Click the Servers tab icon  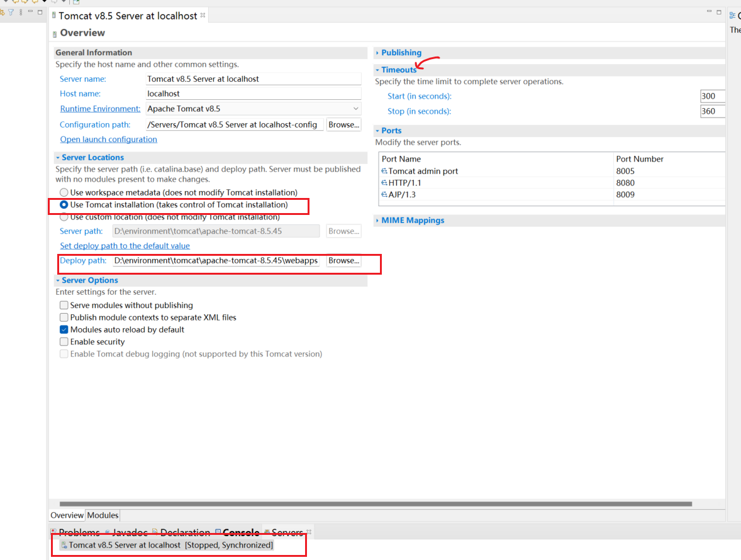click(x=267, y=532)
